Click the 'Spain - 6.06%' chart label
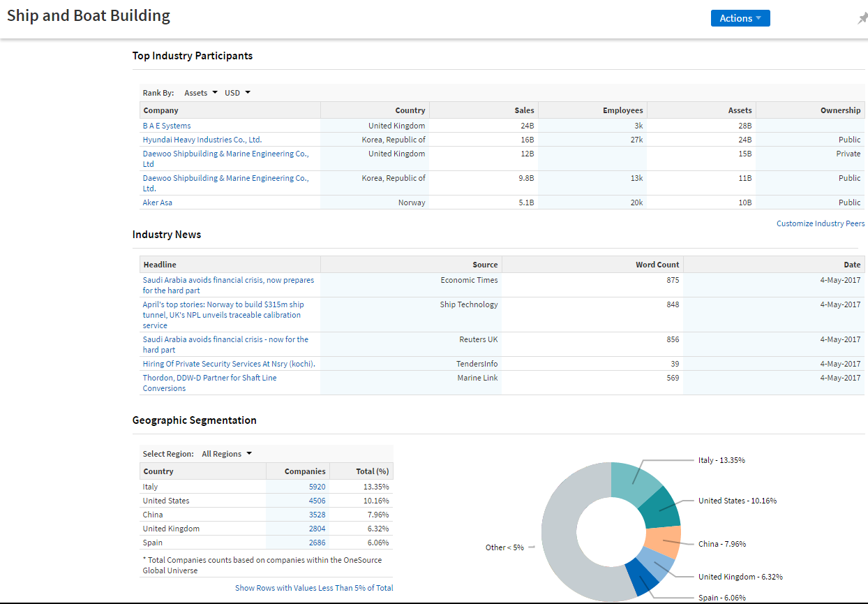This screenshot has width=868, height=604. (722, 598)
